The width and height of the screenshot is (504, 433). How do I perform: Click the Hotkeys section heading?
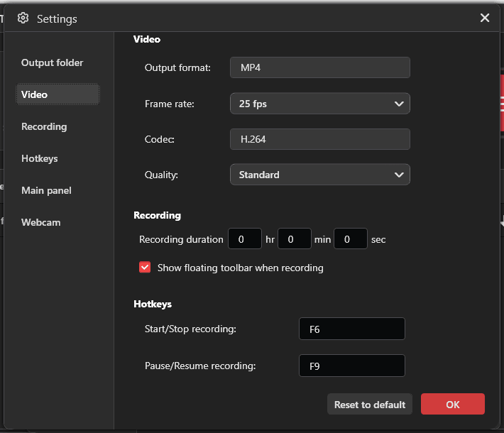[153, 304]
